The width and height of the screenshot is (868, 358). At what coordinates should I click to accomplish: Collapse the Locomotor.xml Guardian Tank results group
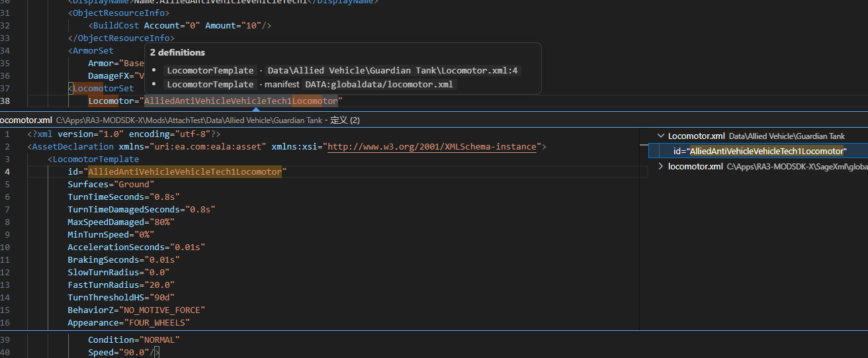661,136
